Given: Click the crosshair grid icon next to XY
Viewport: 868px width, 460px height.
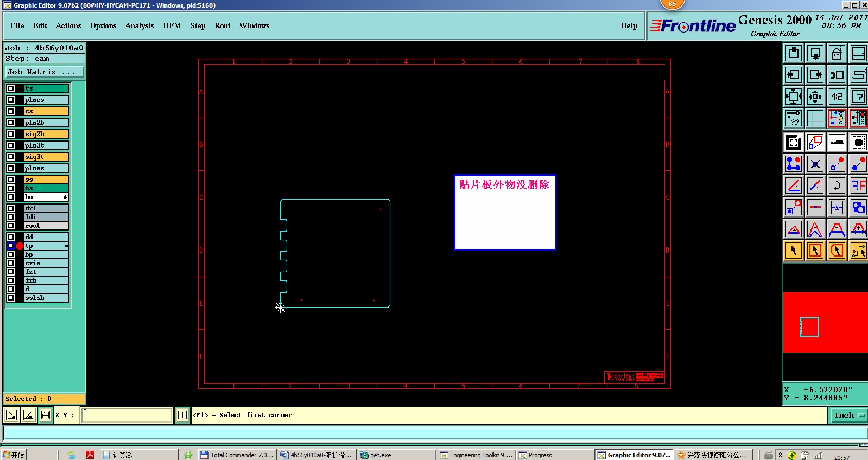Looking at the screenshot, I should [46, 416].
